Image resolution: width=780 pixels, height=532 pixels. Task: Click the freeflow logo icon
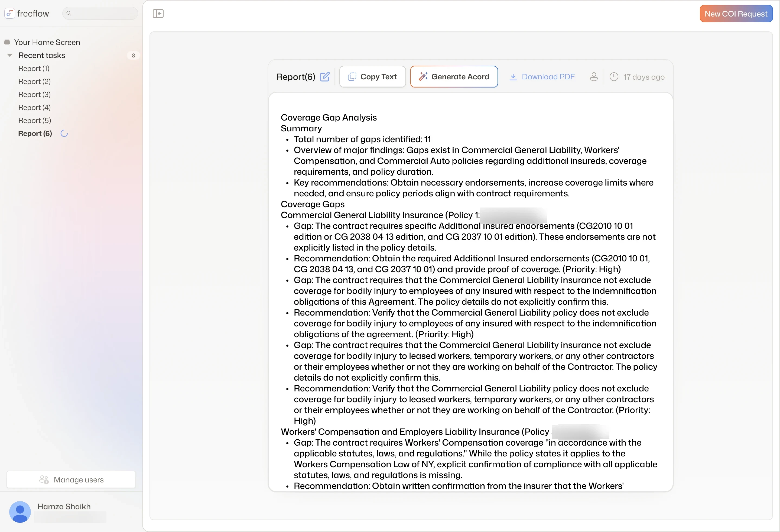9,14
